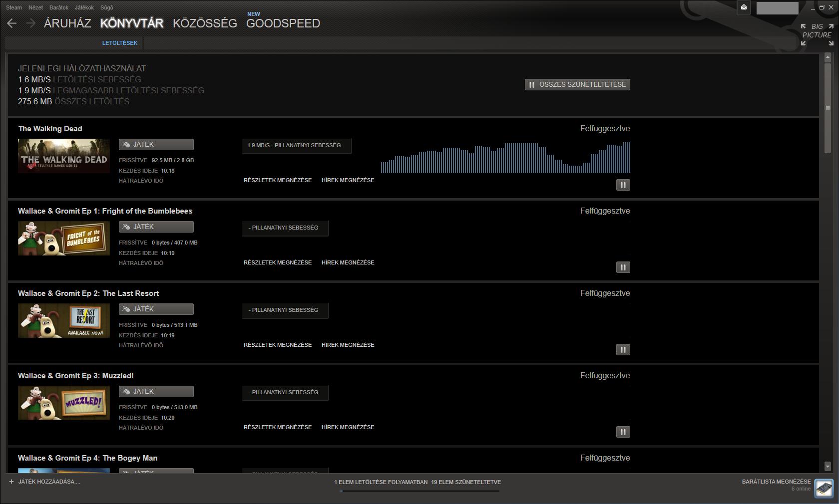Screen dimensions: 839x504
Task: Click the downloads list scrollbar thumb
Action: (x=828, y=107)
